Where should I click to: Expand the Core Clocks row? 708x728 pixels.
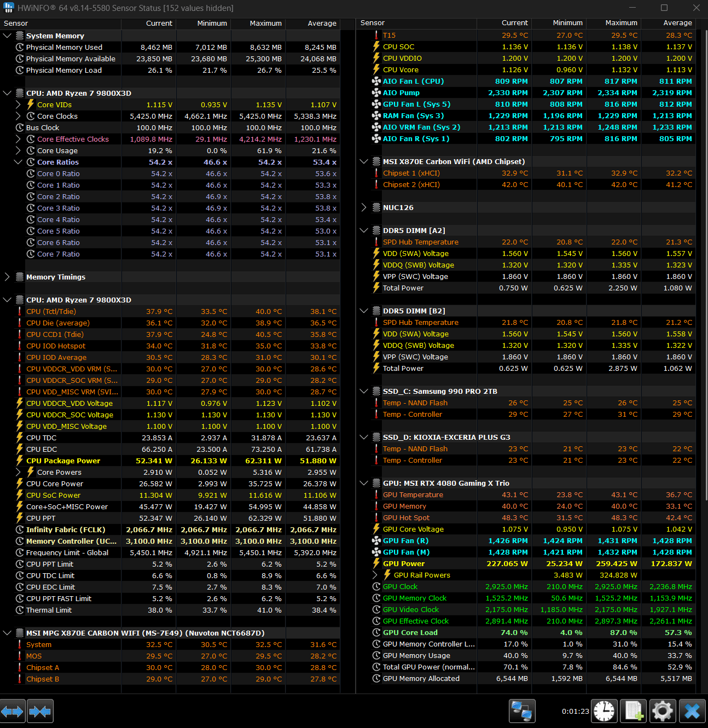click(18, 116)
